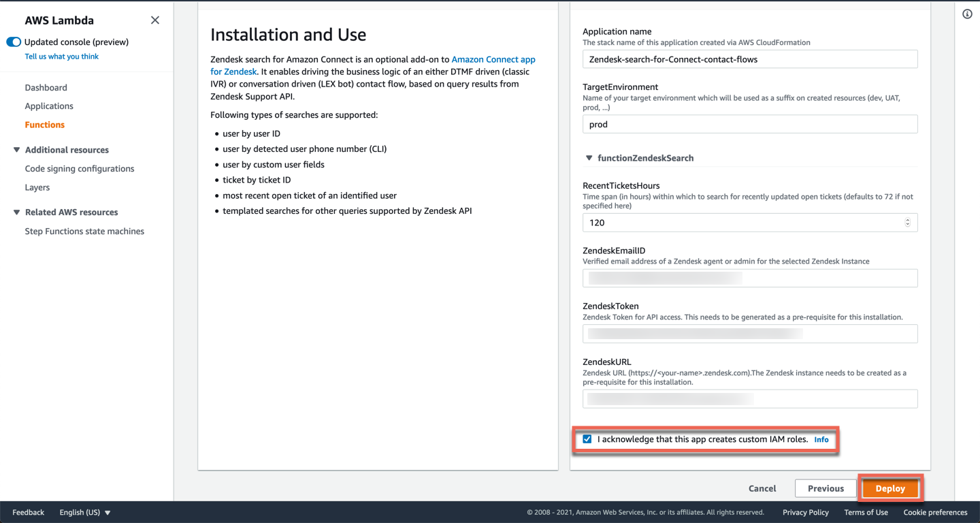
Task: Click the Previous button
Action: [826, 488]
